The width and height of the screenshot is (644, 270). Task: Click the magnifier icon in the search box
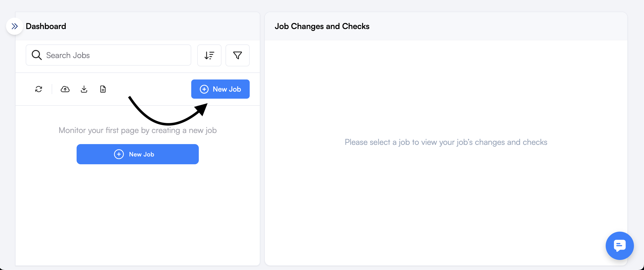coord(37,55)
